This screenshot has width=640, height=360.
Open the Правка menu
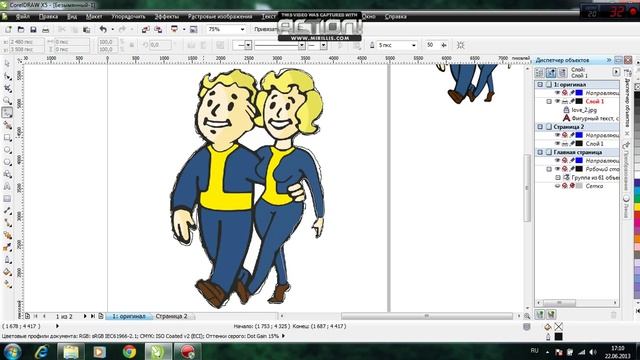pyautogui.click(x=48, y=16)
